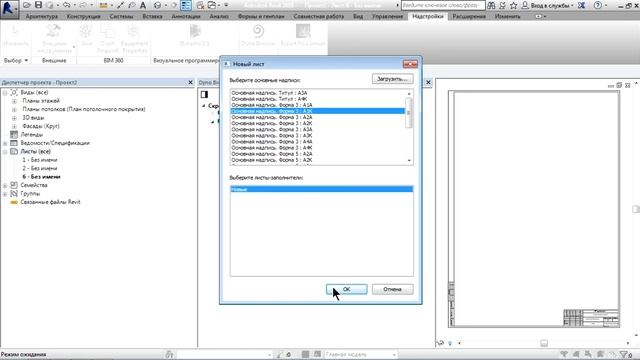
Task: Close the Project Browser panel
Action: click(190, 82)
